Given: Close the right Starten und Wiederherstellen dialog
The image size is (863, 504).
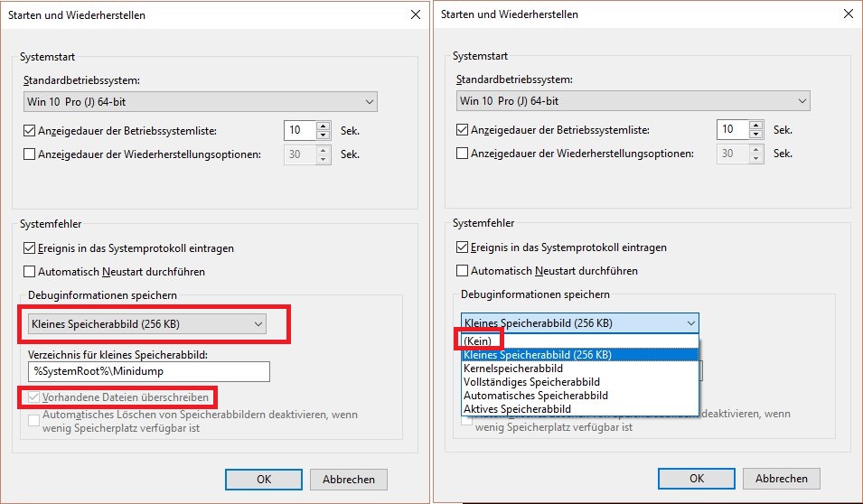Looking at the screenshot, I should tap(849, 14).
